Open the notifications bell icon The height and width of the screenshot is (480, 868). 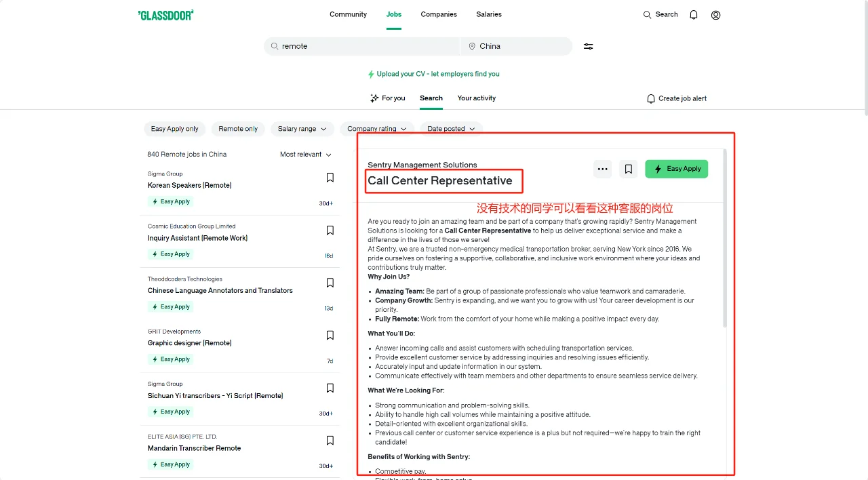[x=694, y=15]
